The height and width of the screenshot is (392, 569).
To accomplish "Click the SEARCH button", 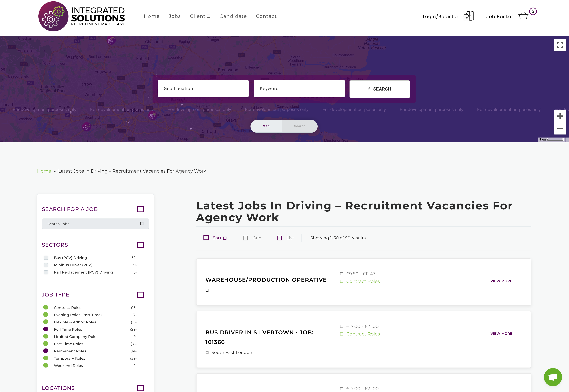I will [379, 89].
